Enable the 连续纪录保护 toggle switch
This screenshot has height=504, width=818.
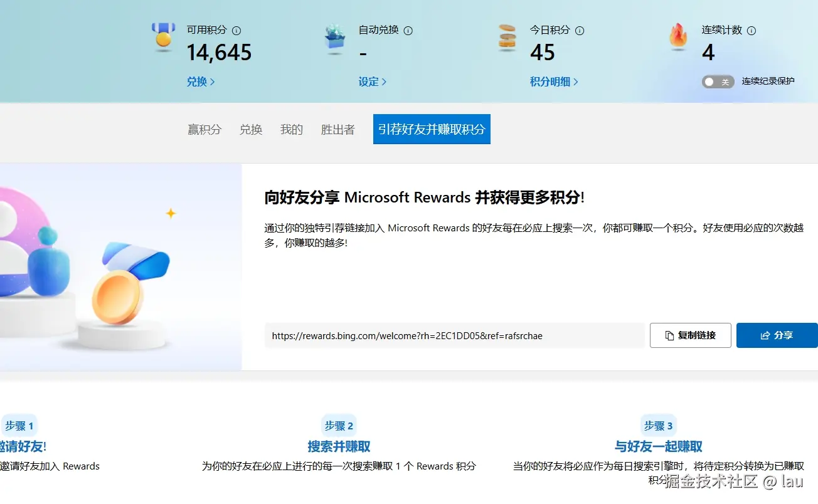tap(717, 81)
